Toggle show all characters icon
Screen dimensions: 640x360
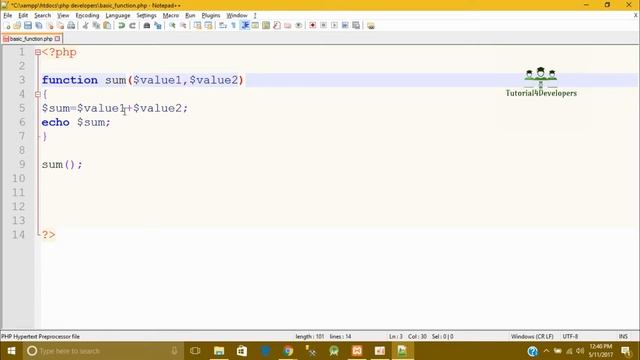click(x=233, y=26)
